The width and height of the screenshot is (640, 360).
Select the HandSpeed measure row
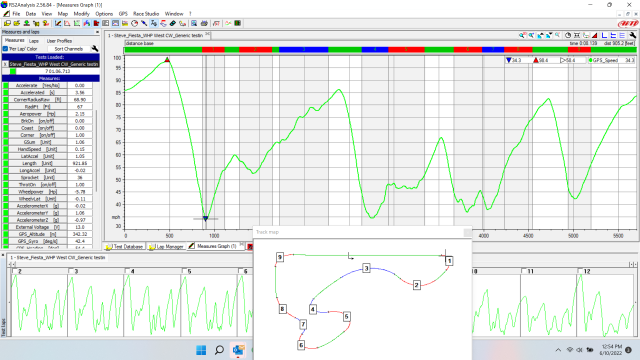pos(48,149)
